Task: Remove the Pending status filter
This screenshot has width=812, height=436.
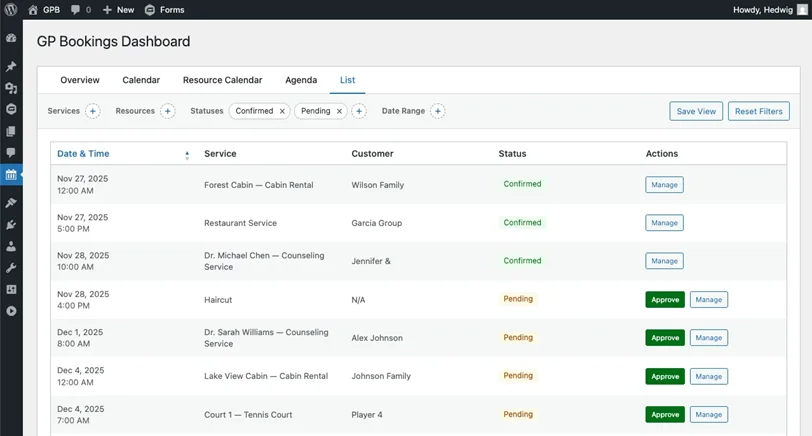Action: coord(339,111)
